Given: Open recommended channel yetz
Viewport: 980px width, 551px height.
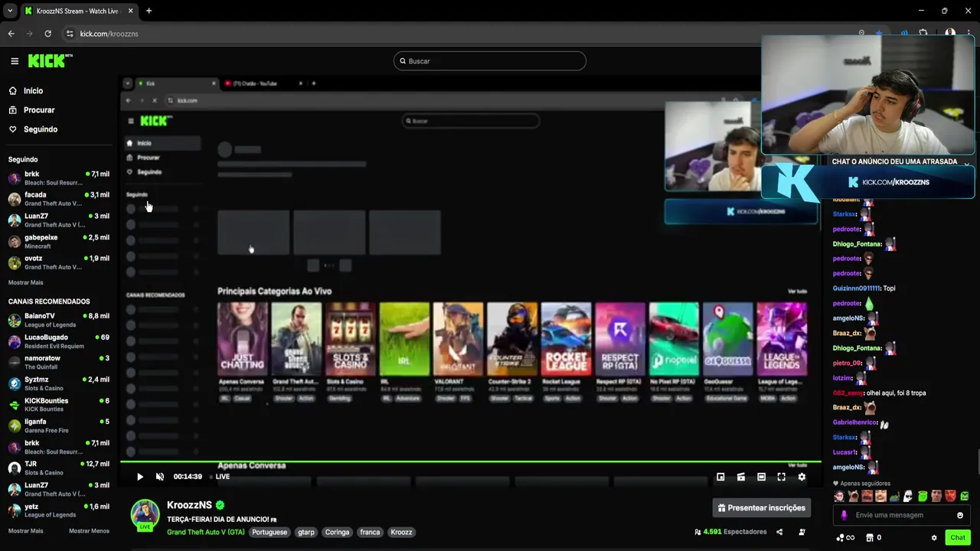Looking at the screenshot, I should pos(59,510).
